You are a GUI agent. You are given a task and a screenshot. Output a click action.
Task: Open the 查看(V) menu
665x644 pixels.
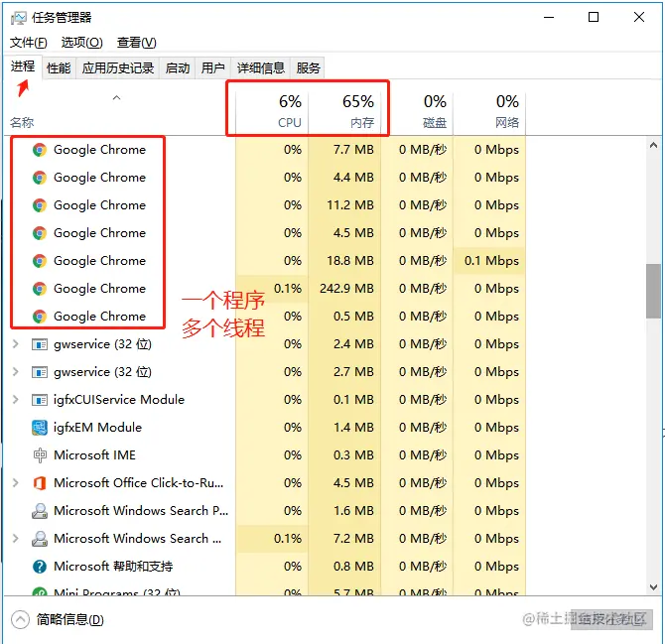pyautogui.click(x=137, y=43)
